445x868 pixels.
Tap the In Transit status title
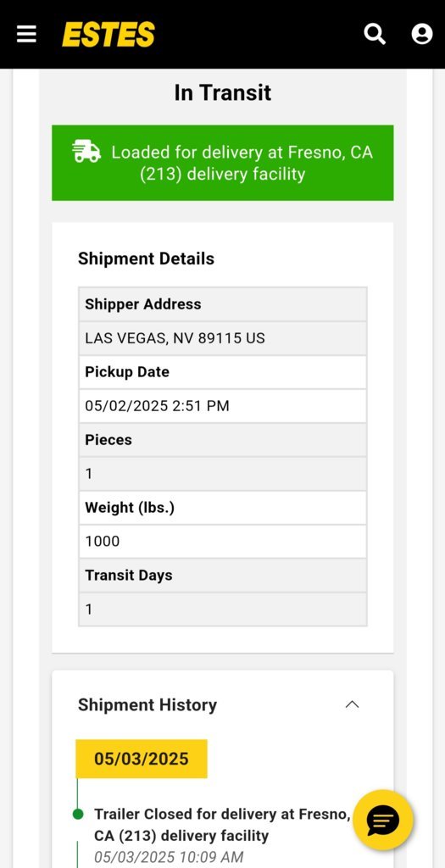(x=222, y=92)
